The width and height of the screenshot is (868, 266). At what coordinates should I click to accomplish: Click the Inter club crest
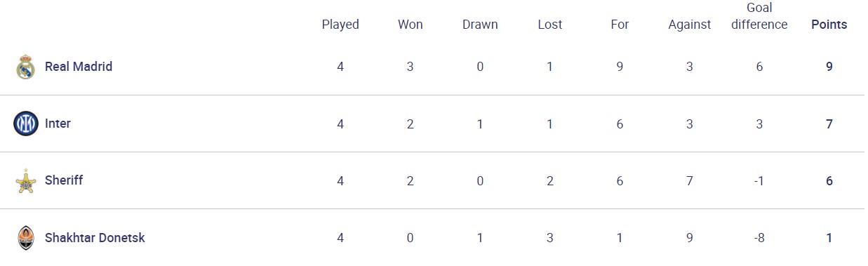[x=25, y=124]
